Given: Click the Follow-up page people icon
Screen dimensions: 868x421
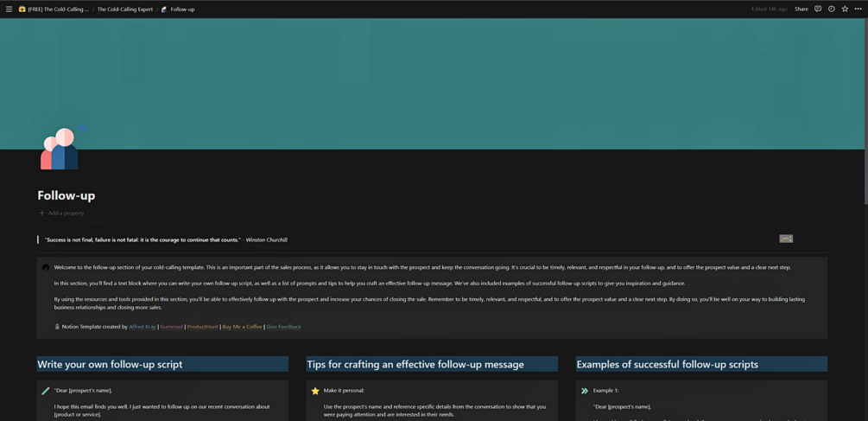Looking at the screenshot, I should coord(62,147).
